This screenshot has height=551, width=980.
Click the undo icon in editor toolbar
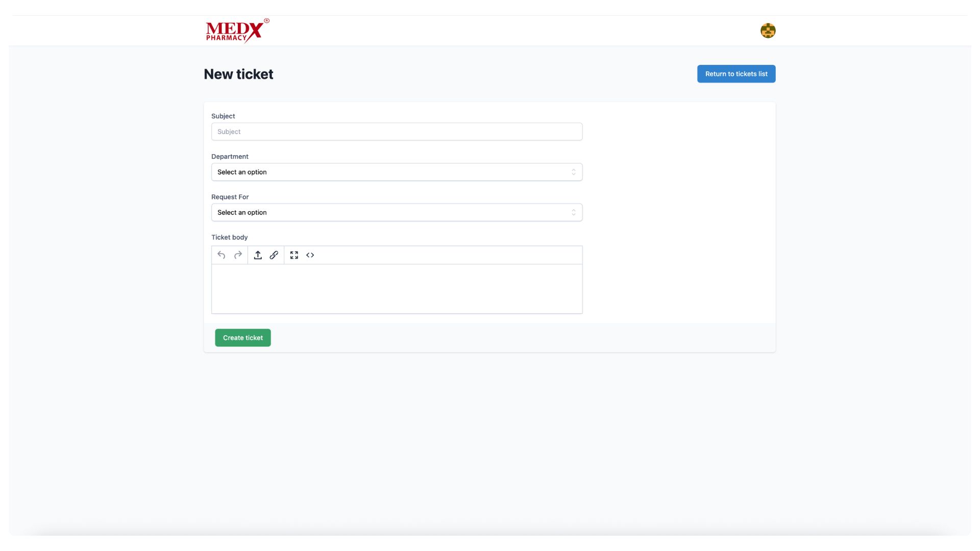tap(221, 255)
